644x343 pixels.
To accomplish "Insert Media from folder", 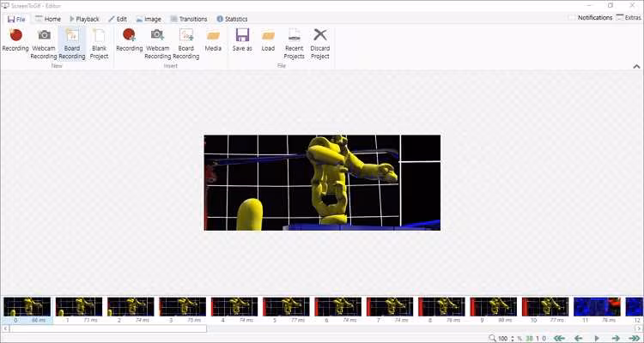I will tap(213, 41).
